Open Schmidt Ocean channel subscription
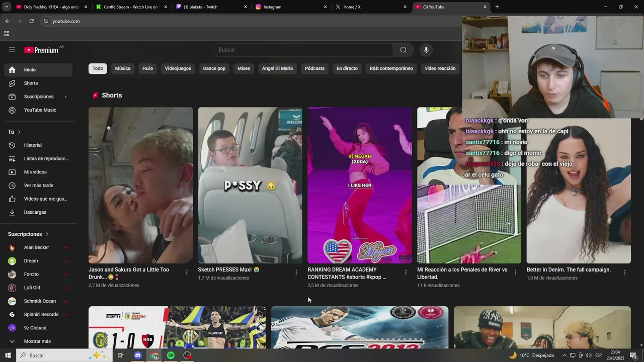Image resolution: width=644 pixels, height=362 pixels. (x=38, y=301)
